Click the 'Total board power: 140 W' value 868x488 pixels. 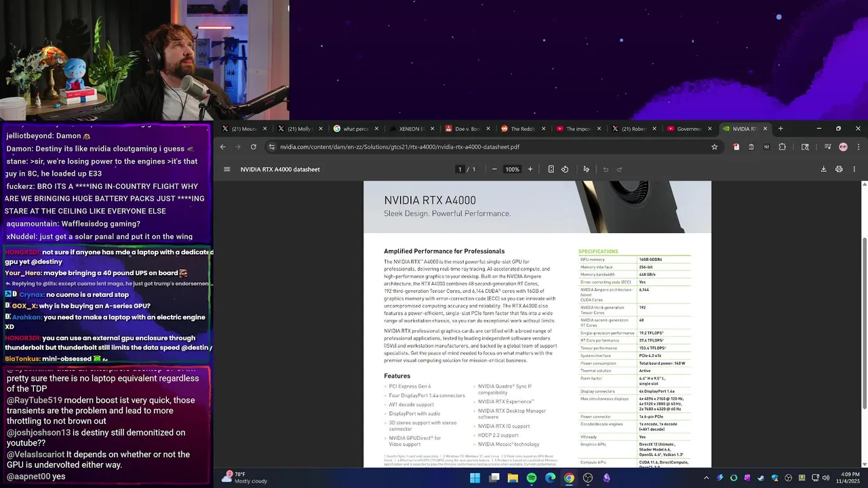pyautogui.click(x=663, y=363)
